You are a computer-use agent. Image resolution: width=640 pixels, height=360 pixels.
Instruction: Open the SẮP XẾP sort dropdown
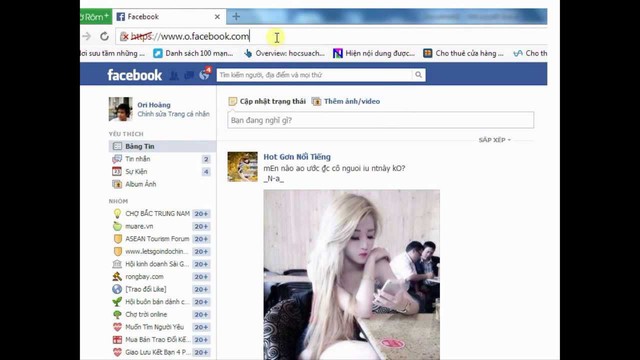(494, 140)
